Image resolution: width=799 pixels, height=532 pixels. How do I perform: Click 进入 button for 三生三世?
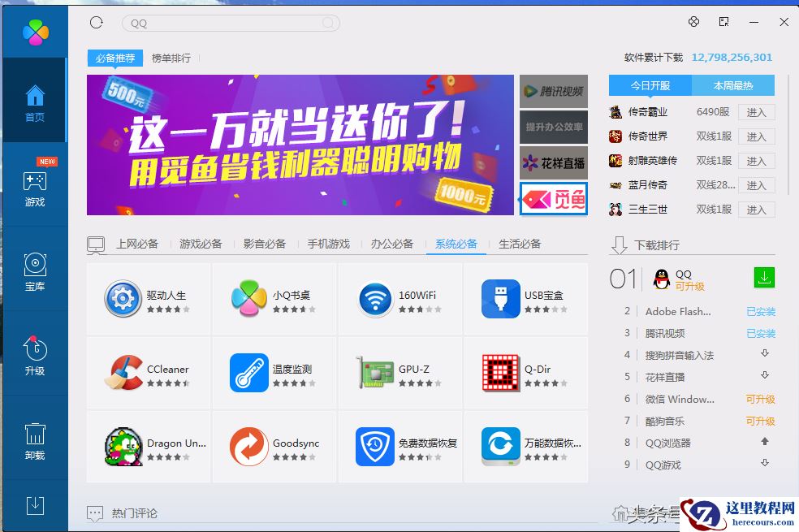[756, 210]
